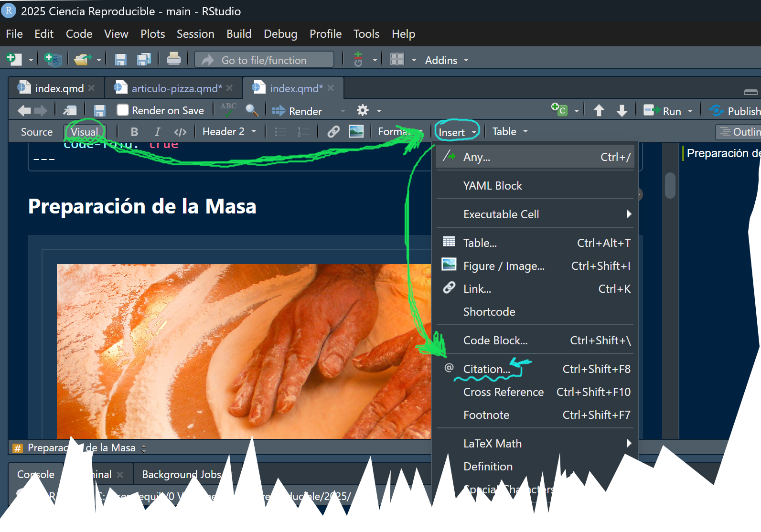Click the Go to file/function field

click(x=264, y=60)
